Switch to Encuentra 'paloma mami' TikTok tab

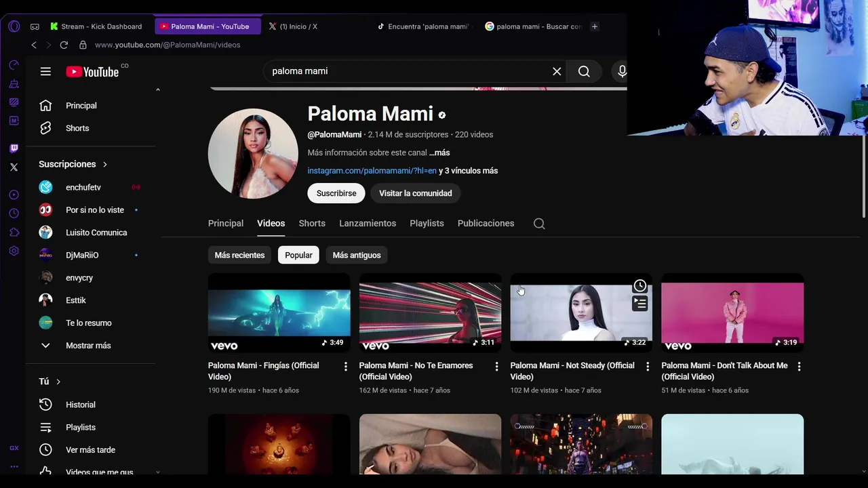pyautogui.click(x=424, y=26)
